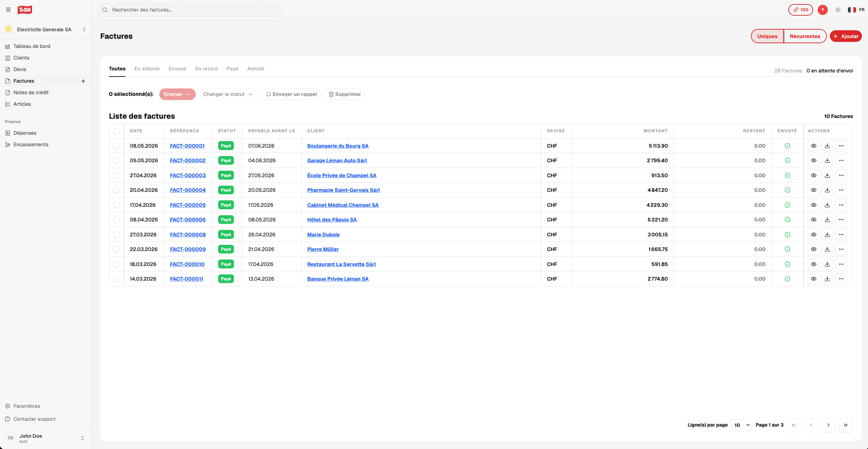
Task: Jump to last page arrow
Action: (x=846, y=425)
